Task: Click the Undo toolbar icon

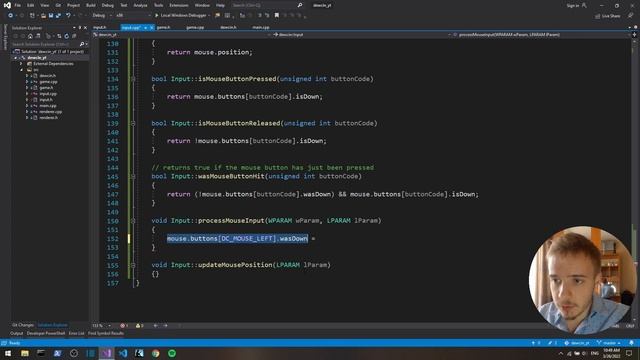Action: [68, 16]
